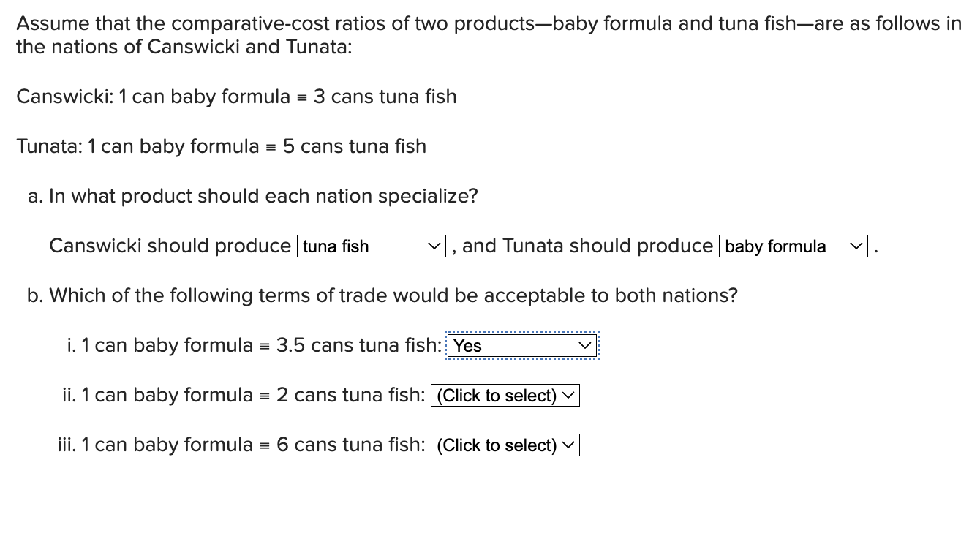This screenshot has height=547, width=980.
Task: Click the chevron arrow on the tuna fish dropdown
Action: 435,246
